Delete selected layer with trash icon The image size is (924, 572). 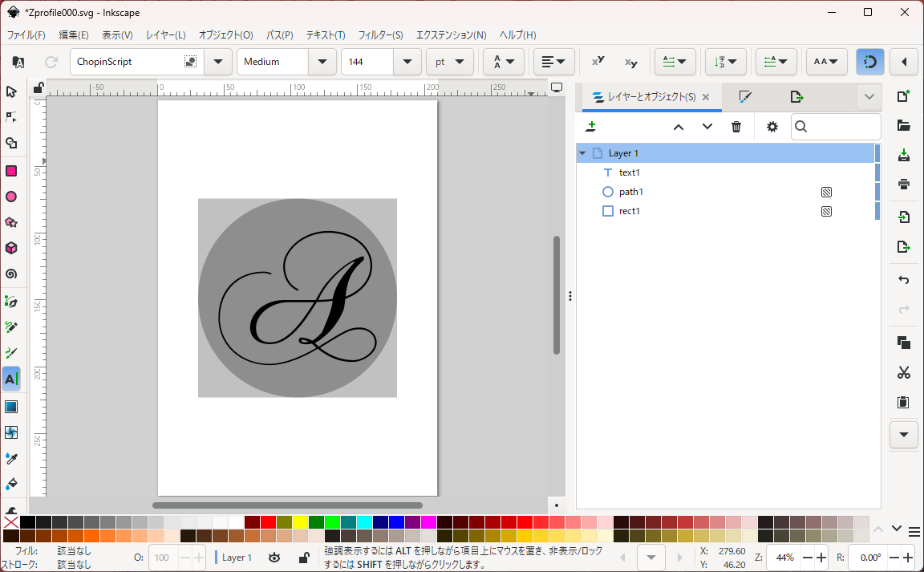pyautogui.click(x=736, y=127)
